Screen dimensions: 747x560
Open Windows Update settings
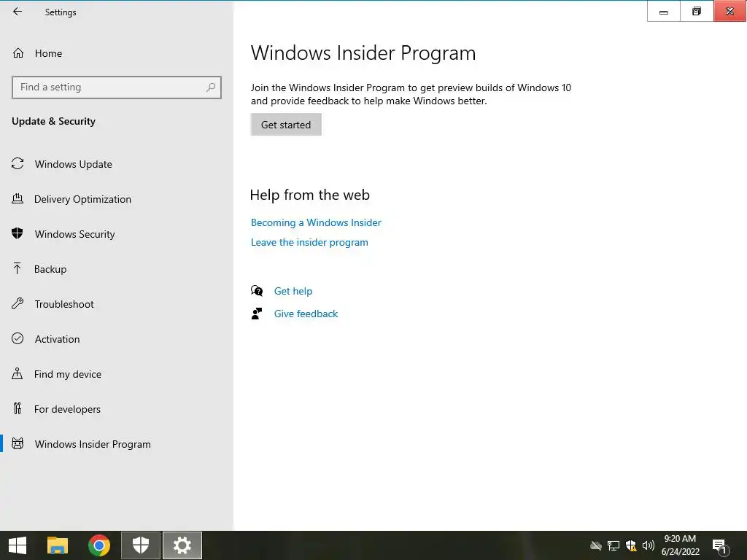[74, 164]
